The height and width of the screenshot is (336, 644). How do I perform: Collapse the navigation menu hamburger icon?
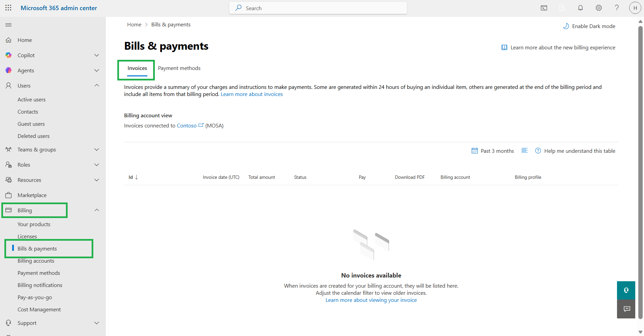point(8,25)
